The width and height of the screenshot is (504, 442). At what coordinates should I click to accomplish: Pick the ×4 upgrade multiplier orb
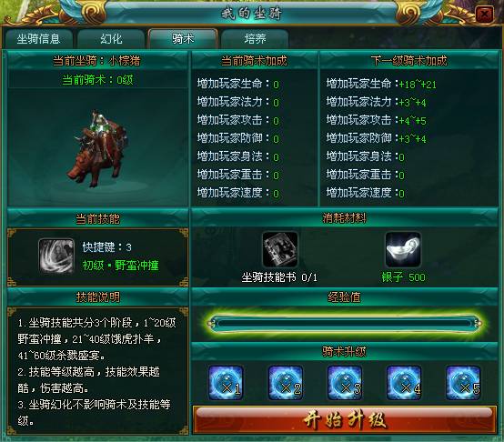[404, 382]
